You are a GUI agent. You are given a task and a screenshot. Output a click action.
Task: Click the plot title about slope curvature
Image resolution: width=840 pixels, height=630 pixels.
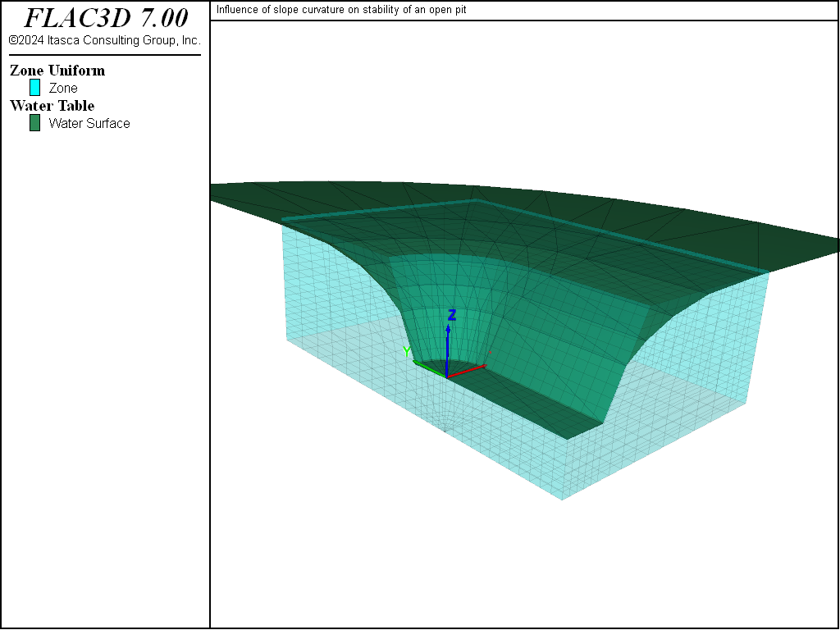[x=341, y=10]
